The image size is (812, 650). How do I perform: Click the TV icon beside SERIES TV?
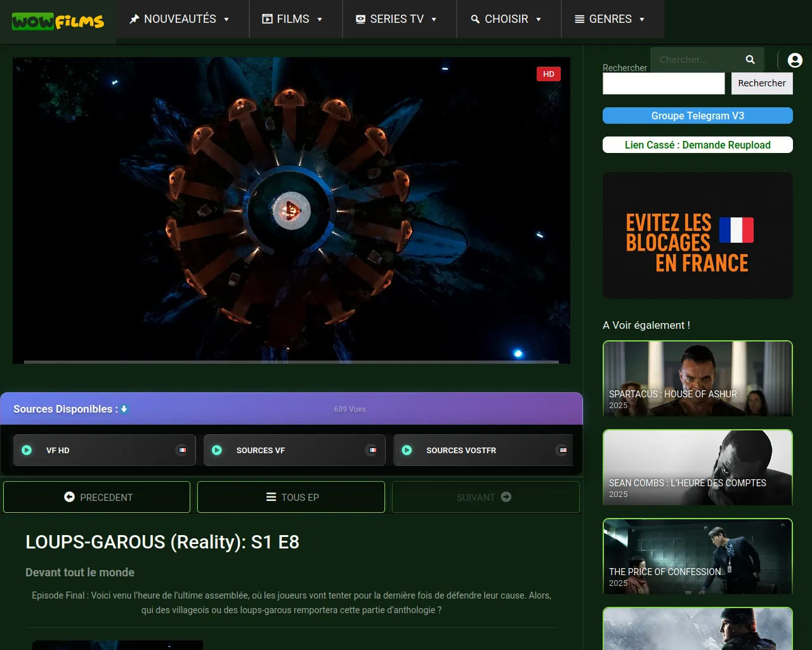[x=360, y=19]
